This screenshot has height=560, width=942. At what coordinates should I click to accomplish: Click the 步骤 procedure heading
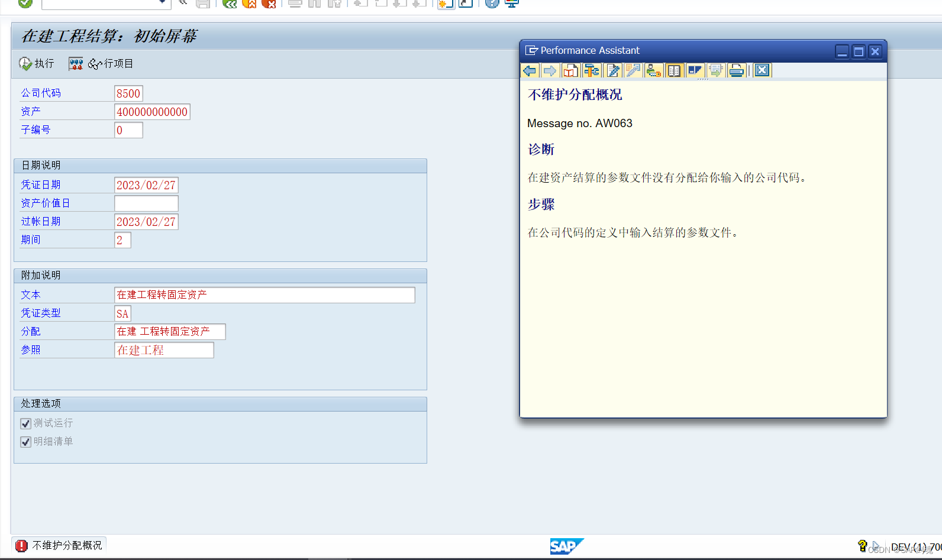pos(541,205)
